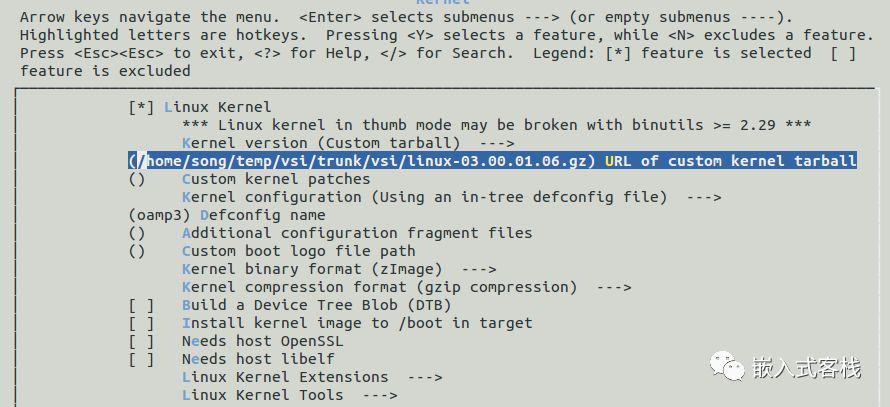This screenshot has height=407, width=890.
Task: Open Kernel binary format zImage submenu
Action: click(339, 269)
